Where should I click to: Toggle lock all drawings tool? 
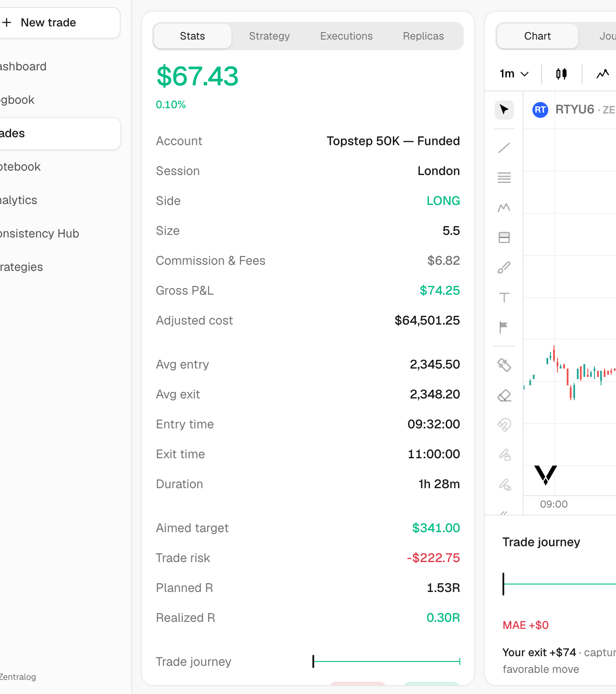(504, 455)
